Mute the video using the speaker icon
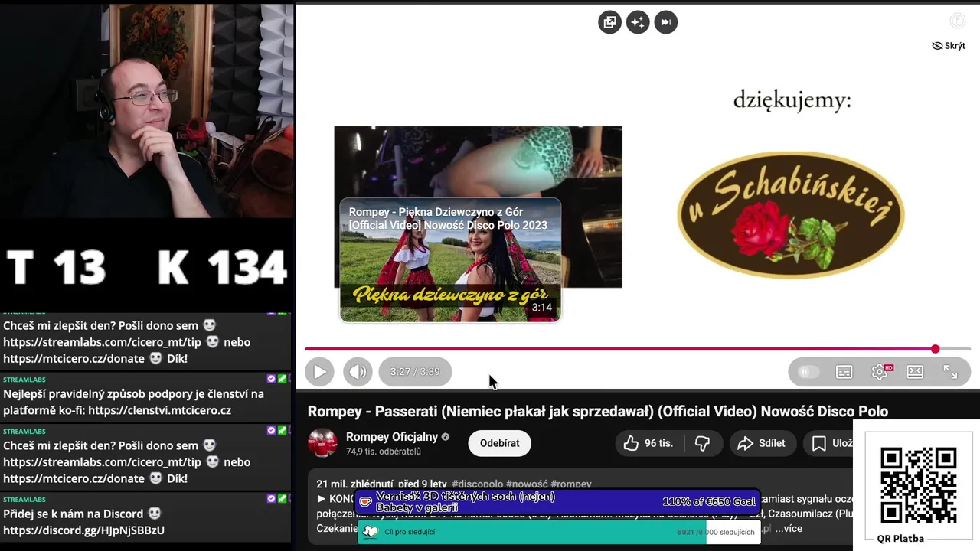Image resolution: width=980 pixels, height=551 pixels. pos(358,372)
